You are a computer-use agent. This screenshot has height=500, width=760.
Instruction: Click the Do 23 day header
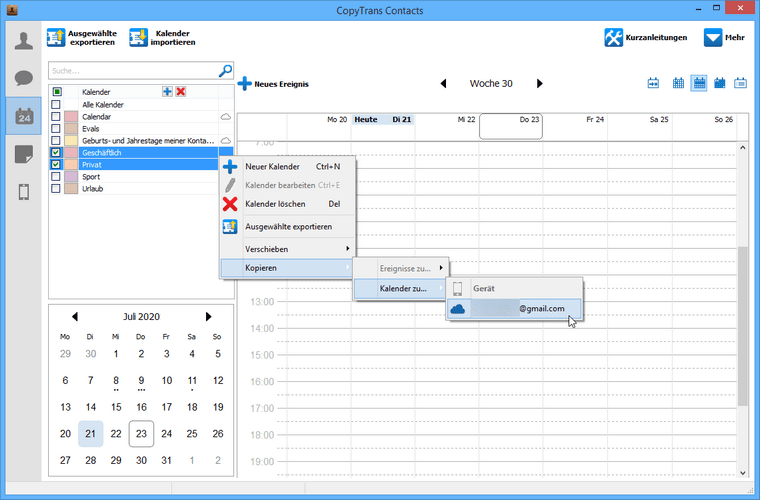click(x=510, y=126)
